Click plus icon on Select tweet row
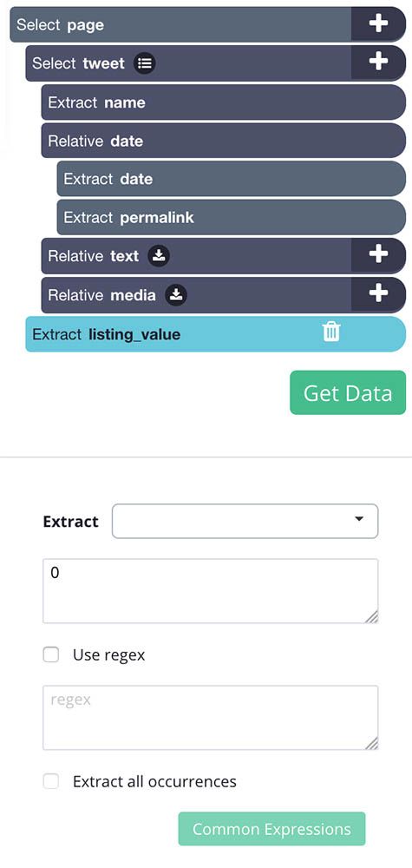The height and width of the screenshot is (868, 412). point(378,62)
